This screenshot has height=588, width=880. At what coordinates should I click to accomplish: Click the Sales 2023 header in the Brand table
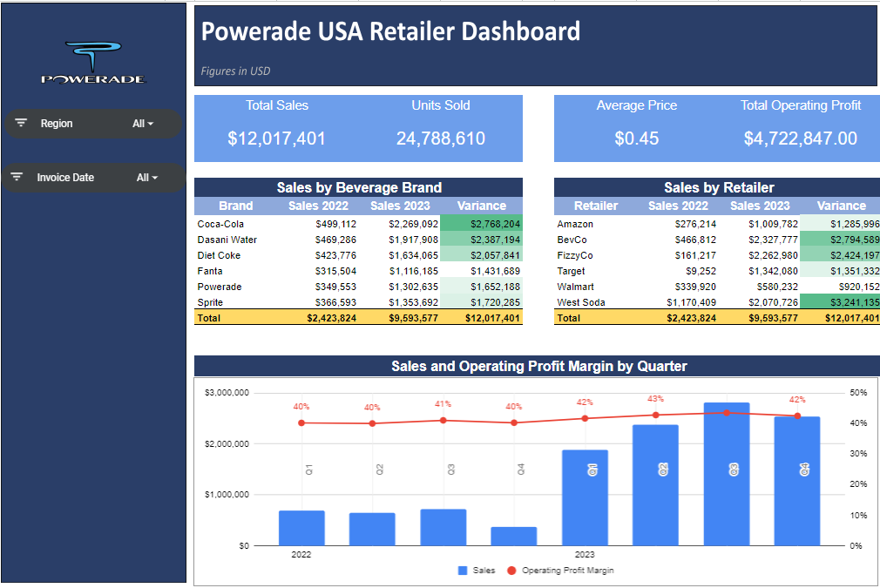click(x=399, y=206)
